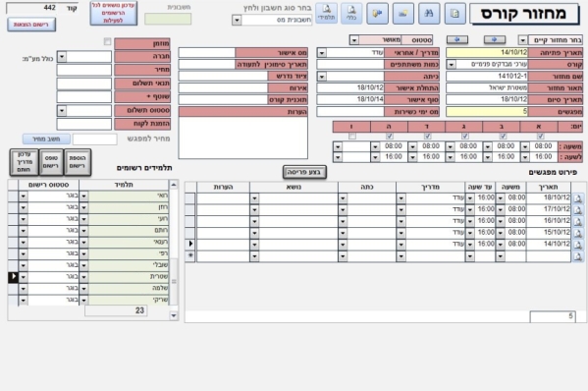Click the חשב מחיר button
This screenshot has width=588, height=391.
tap(46, 139)
